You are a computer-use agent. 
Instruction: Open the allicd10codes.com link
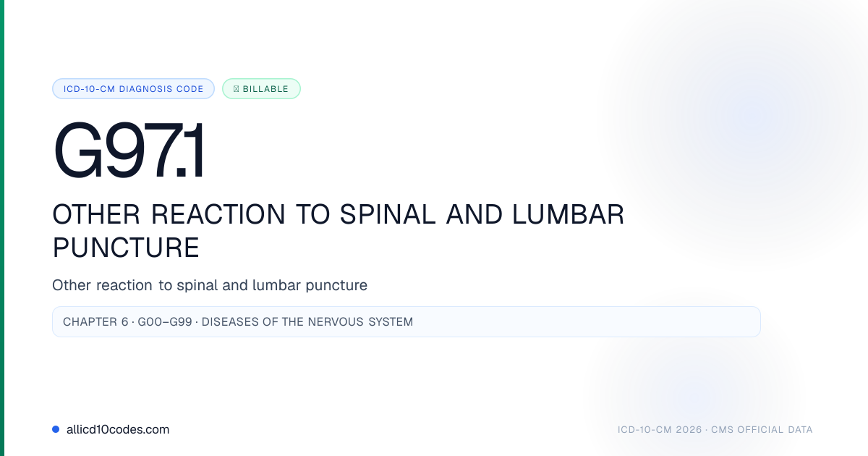(118, 429)
